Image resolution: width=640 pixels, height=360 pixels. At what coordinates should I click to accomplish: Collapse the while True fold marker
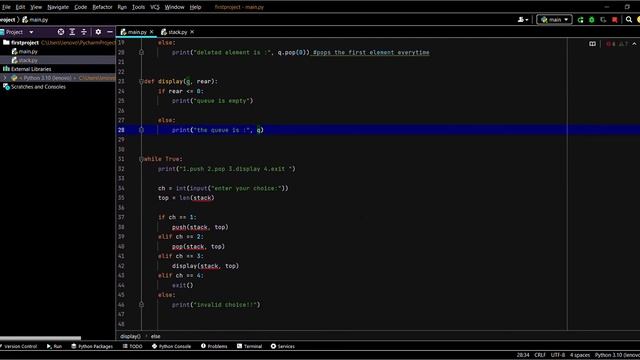click(141, 159)
